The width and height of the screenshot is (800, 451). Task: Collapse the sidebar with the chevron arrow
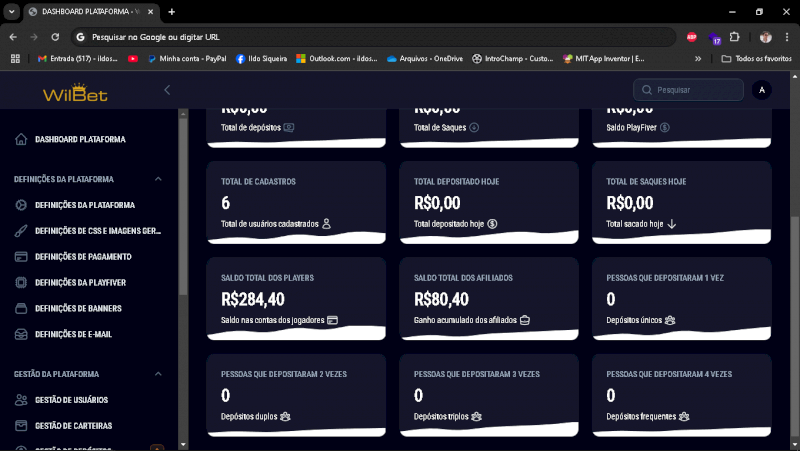(167, 90)
